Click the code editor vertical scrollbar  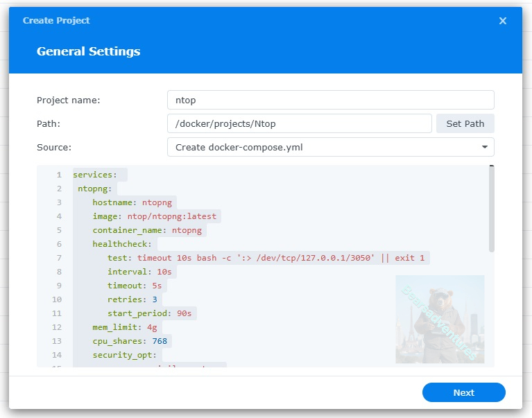coord(492,209)
